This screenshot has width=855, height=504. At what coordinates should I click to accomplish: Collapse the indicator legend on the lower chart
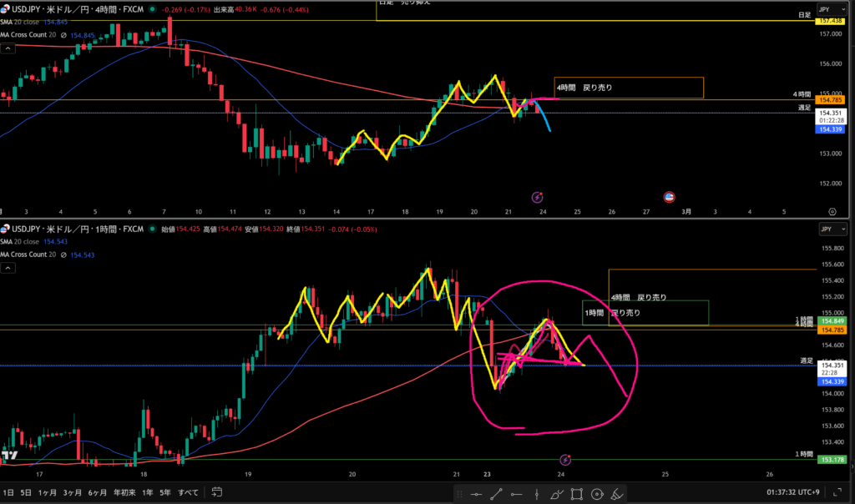pos(8,268)
